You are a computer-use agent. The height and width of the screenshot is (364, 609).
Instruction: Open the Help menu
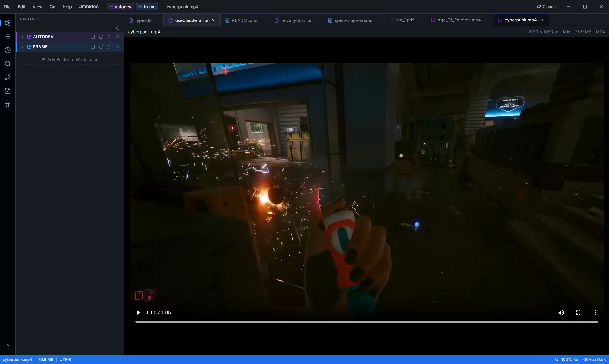click(67, 7)
